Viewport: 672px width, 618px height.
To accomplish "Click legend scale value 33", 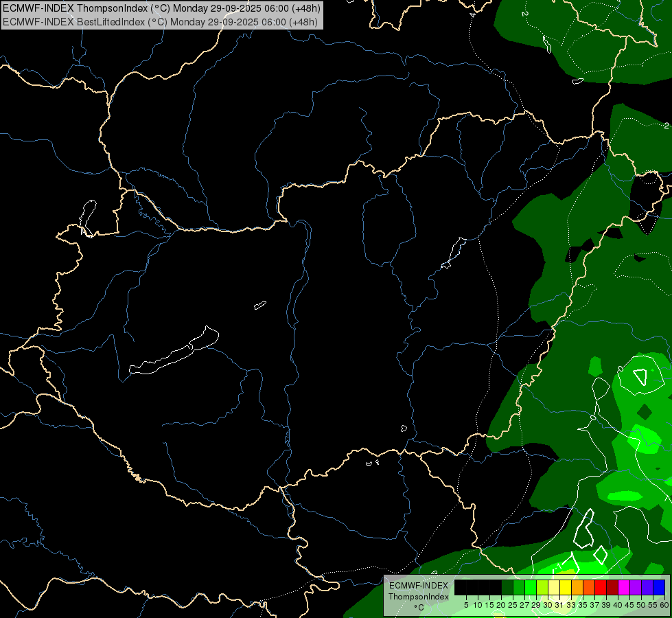I will [x=571, y=605].
